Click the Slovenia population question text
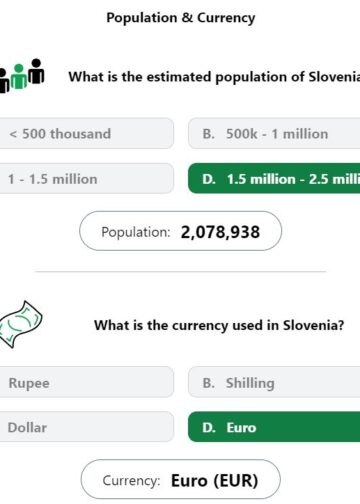 pyautogui.click(x=214, y=77)
